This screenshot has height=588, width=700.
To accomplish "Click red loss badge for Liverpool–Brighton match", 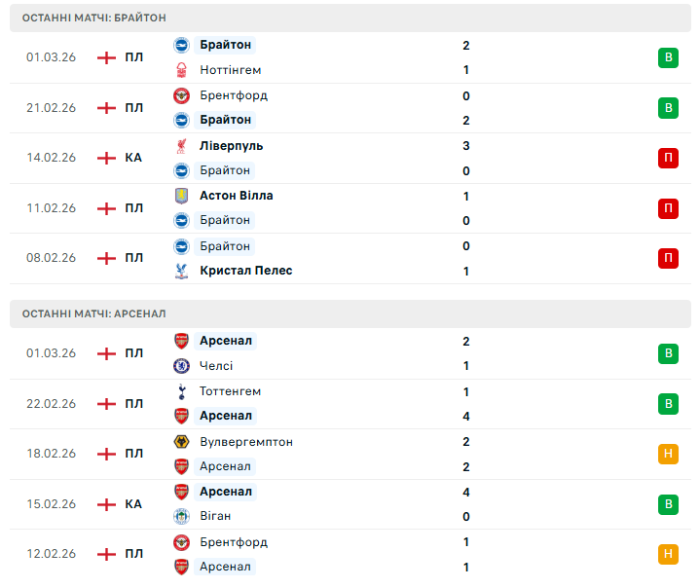I will 668,158.
